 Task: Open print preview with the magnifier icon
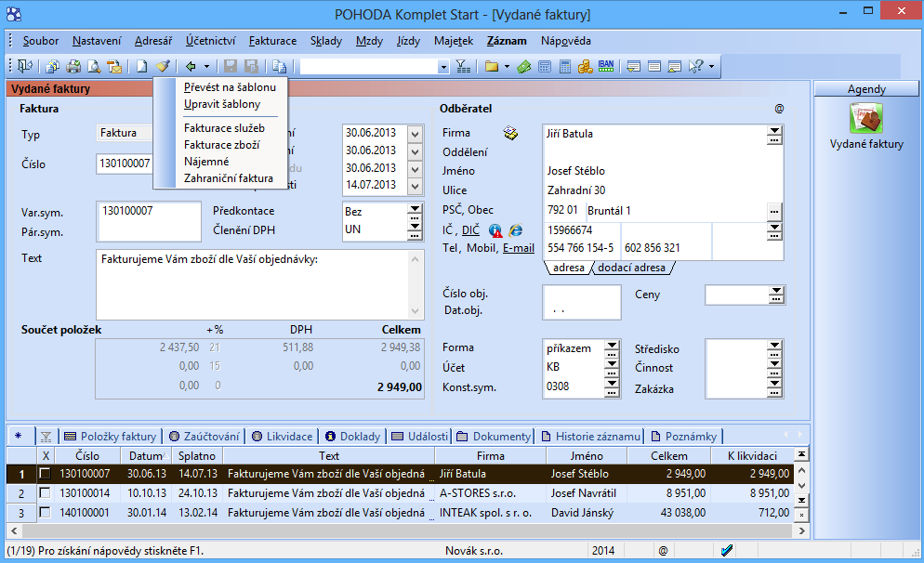[94, 67]
